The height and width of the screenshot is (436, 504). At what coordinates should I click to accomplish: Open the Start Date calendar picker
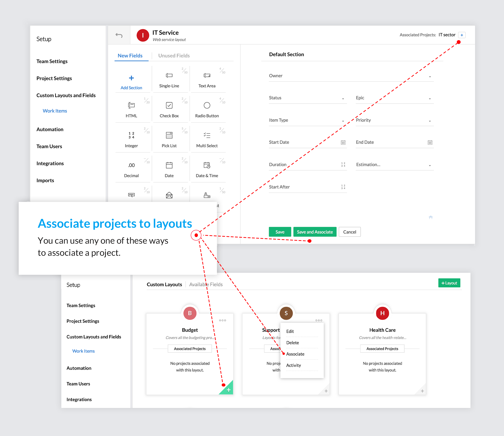(x=343, y=142)
